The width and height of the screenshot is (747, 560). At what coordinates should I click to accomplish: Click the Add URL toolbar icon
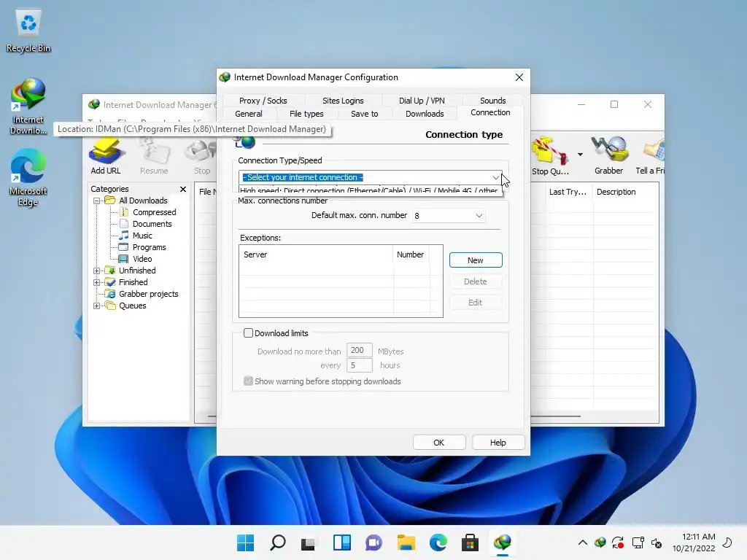pos(106,156)
